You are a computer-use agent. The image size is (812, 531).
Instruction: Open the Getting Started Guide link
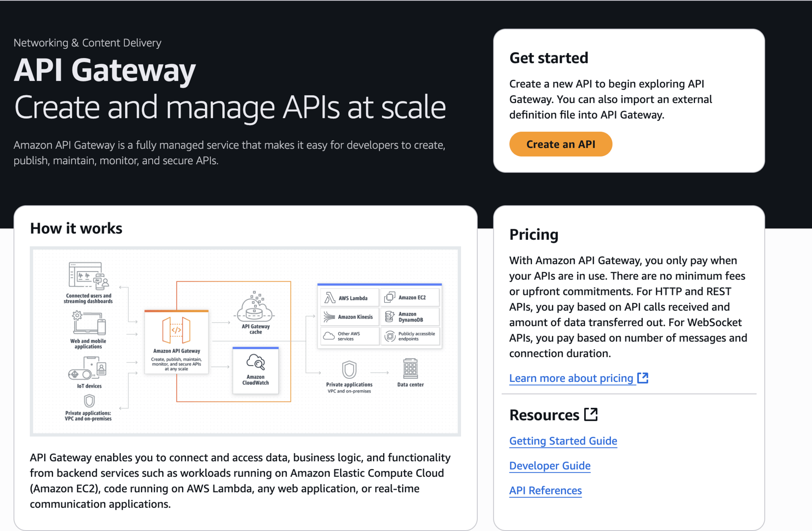pos(563,441)
